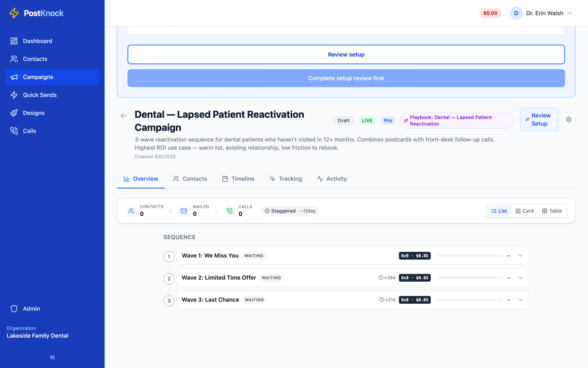Switch to the Contacts tab
This screenshot has width=588, height=368.
[190, 179]
